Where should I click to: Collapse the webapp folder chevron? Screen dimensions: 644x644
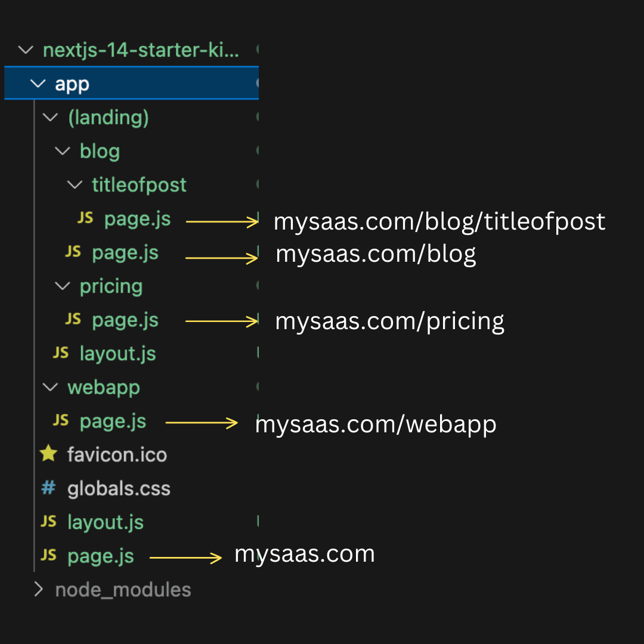[x=51, y=387]
